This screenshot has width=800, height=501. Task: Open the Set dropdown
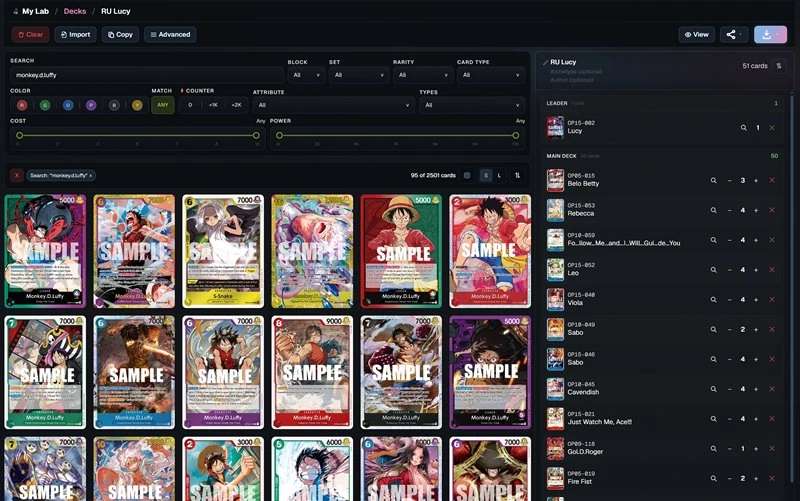point(359,75)
